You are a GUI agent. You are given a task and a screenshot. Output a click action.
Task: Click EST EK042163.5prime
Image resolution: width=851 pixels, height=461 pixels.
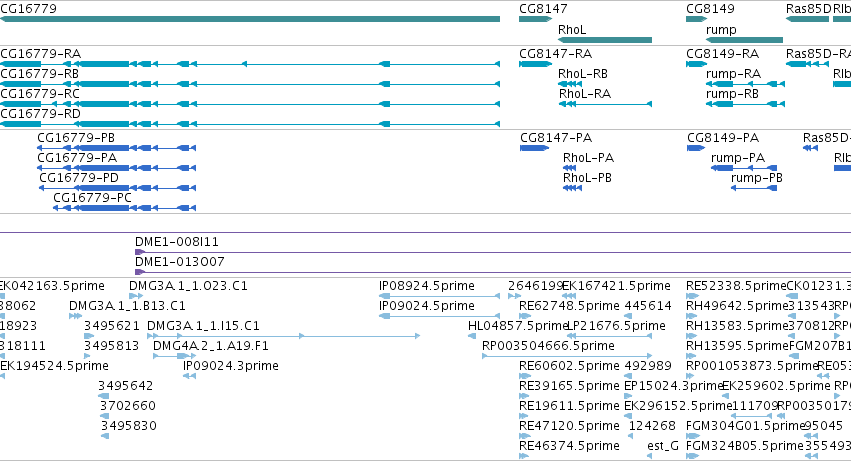pyautogui.click(x=2, y=296)
